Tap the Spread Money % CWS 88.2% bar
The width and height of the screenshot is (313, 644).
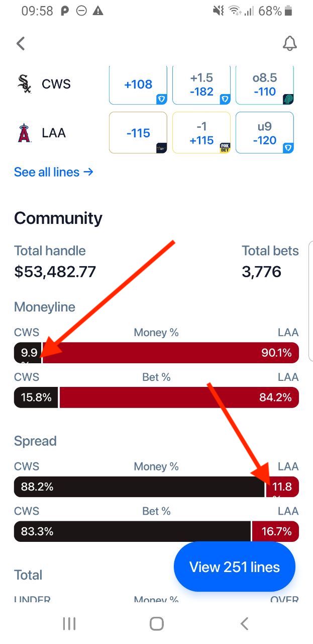(x=139, y=487)
